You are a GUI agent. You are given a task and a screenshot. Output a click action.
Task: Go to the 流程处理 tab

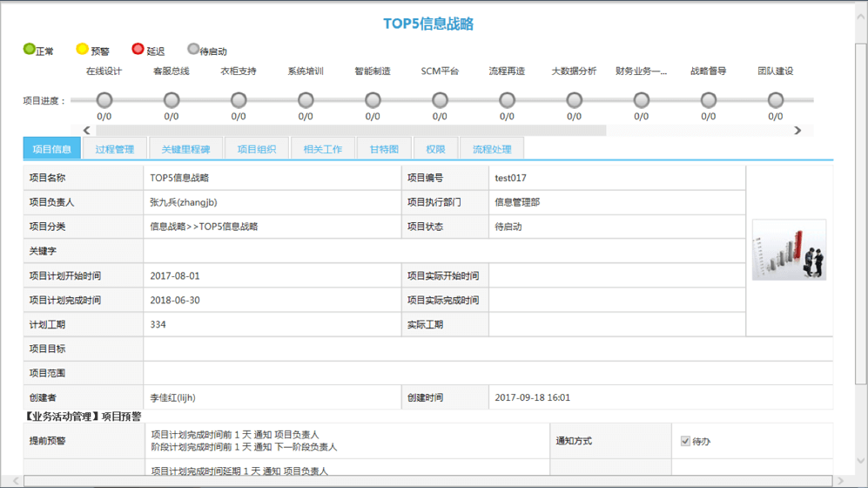pos(492,149)
